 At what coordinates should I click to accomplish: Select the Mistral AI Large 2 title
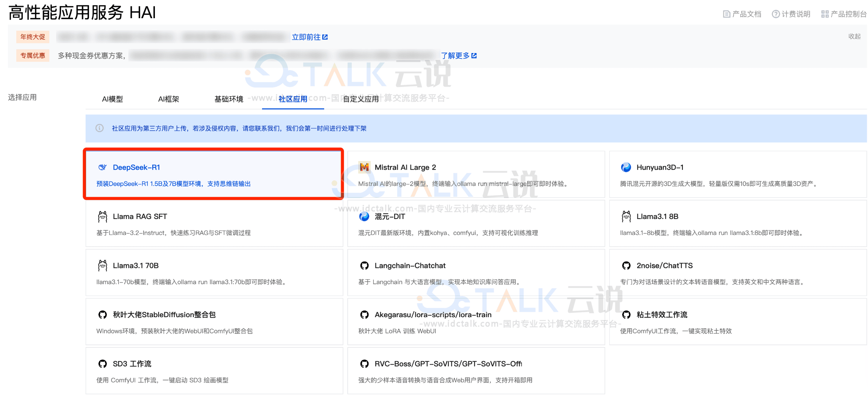405,167
